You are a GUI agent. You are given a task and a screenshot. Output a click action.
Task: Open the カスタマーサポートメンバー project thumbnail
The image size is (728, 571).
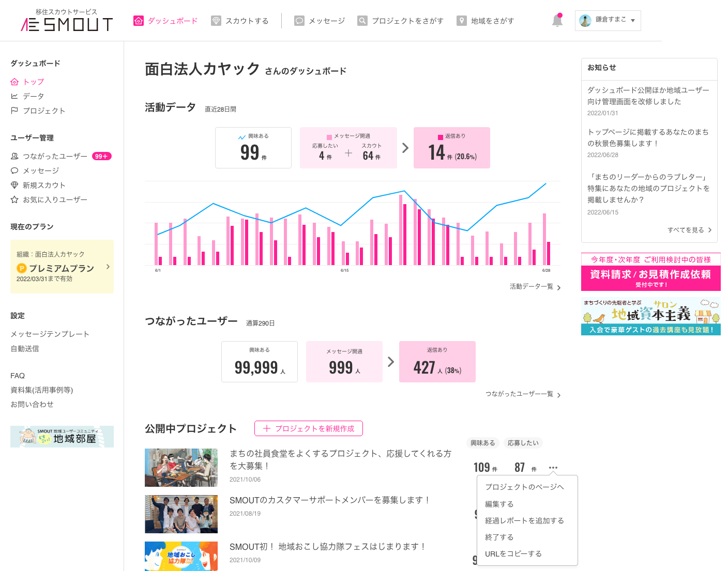[181, 514]
